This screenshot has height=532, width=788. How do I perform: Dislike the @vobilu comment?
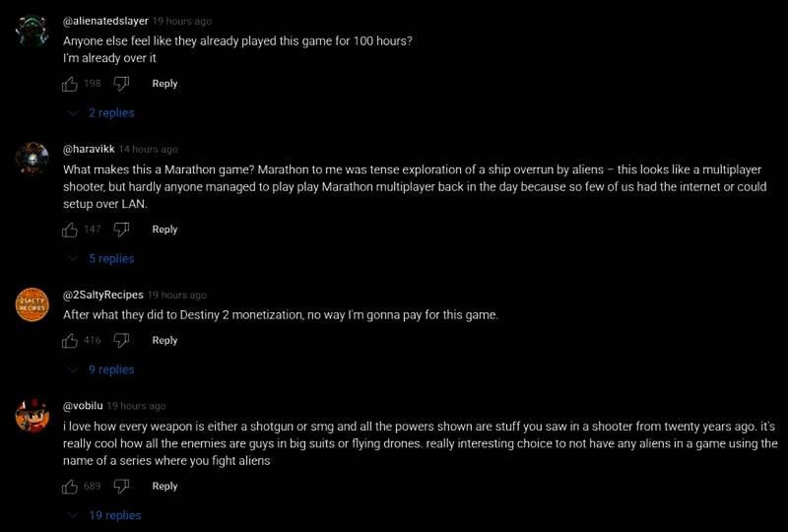coord(122,487)
